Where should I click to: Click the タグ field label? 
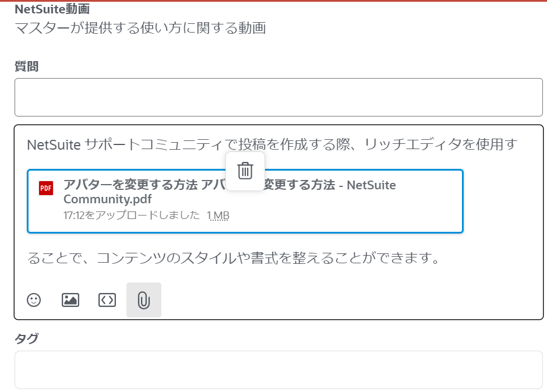27,338
